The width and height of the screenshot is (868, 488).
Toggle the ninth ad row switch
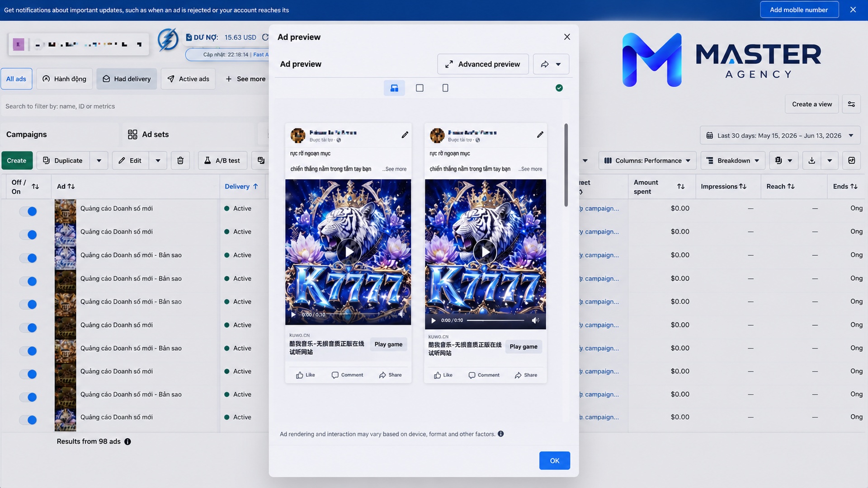pos(28,397)
